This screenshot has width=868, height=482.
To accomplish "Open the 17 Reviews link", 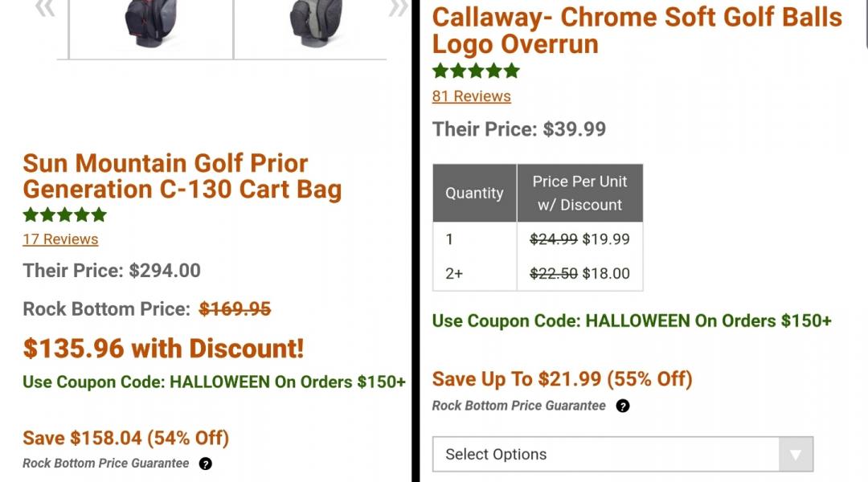I will [x=60, y=239].
